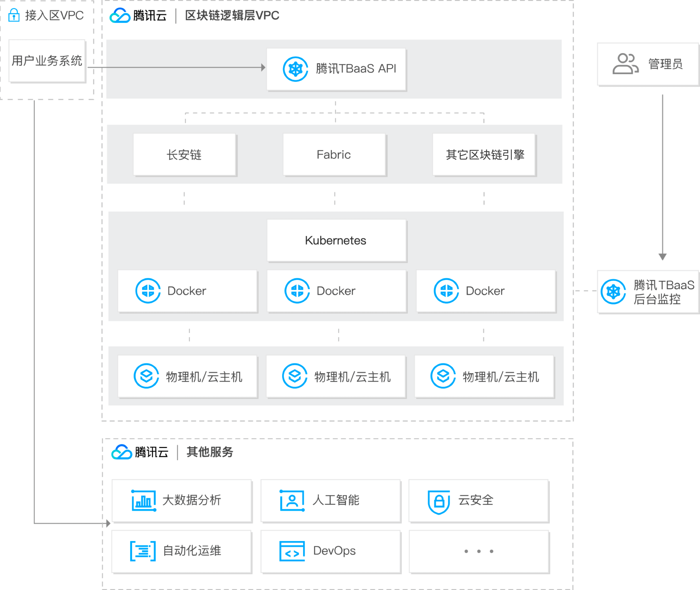Click the middle 物理机/云主机 layers icon
Image resolution: width=700 pixels, height=590 pixels.
point(295,376)
